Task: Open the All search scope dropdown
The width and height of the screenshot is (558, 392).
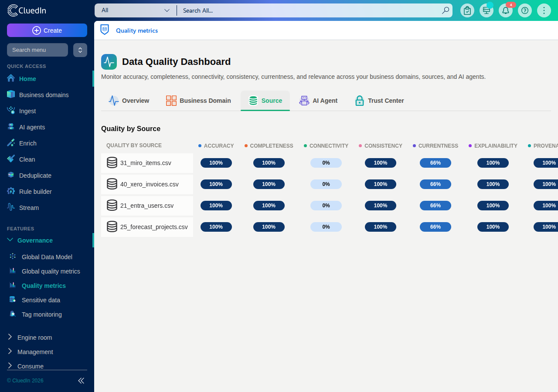Action: pyautogui.click(x=136, y=10)
